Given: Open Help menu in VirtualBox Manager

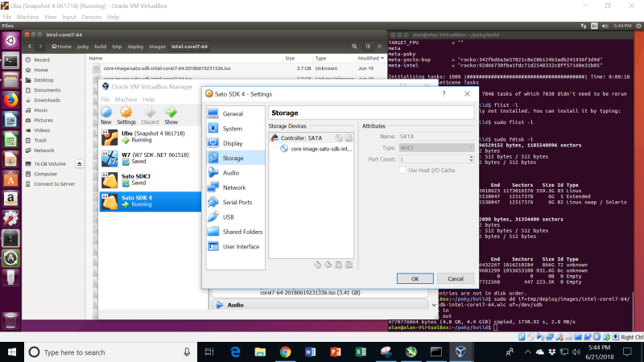Looking at the screenshot, I should [x=148, y=99].
